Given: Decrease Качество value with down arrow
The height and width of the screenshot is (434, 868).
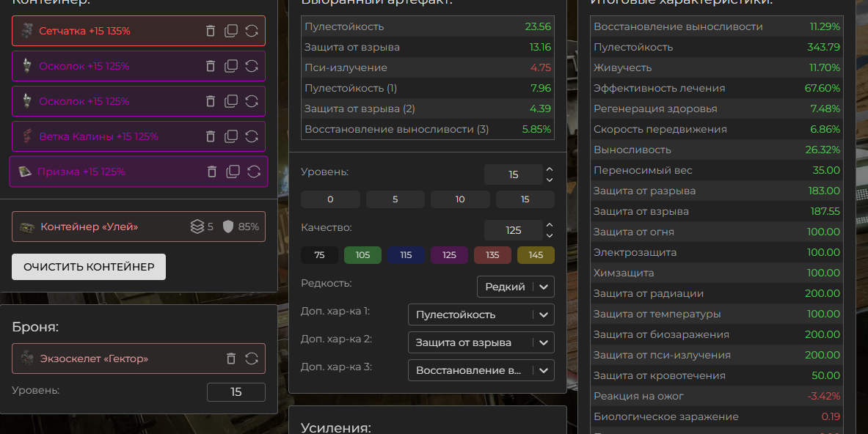Looking at the screenshot, I should (549, 235).
